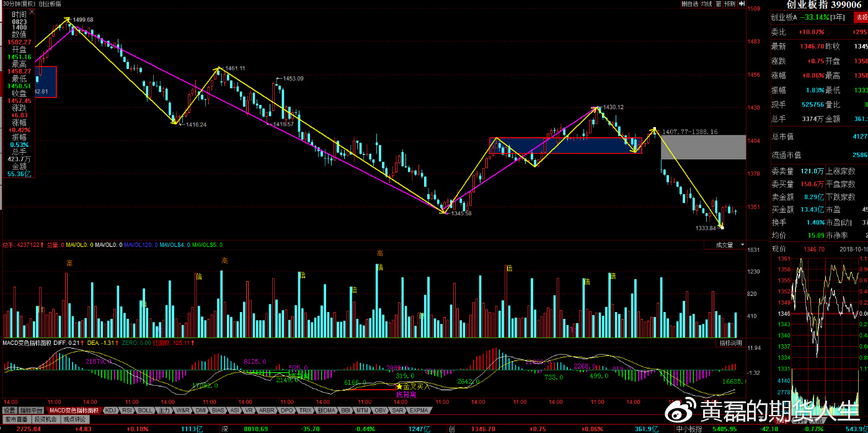Click the gray gap rectangle on the chart

point(703,147)
